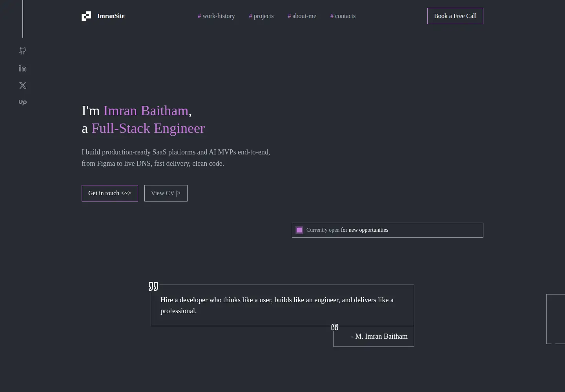The height and width of the screenshot is (392, 565).
Task: Click the ImranSite brand name
Action: click(x=111, y=16)
